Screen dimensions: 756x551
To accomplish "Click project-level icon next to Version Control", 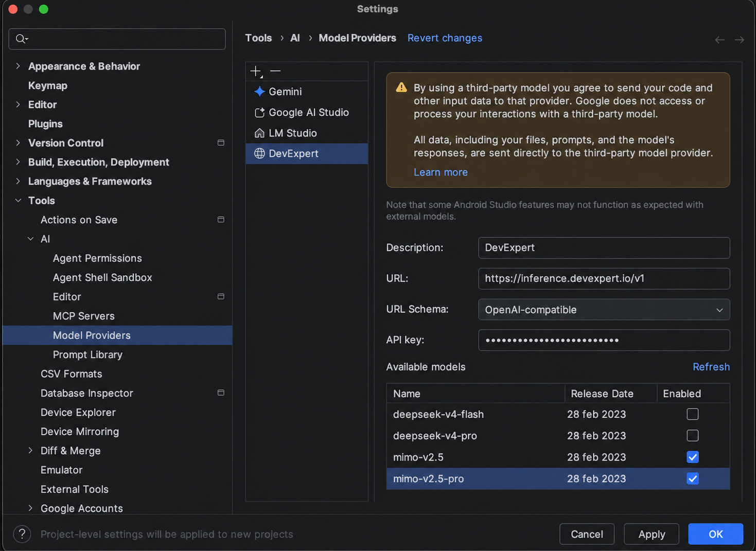I will (x=221, y=143).
